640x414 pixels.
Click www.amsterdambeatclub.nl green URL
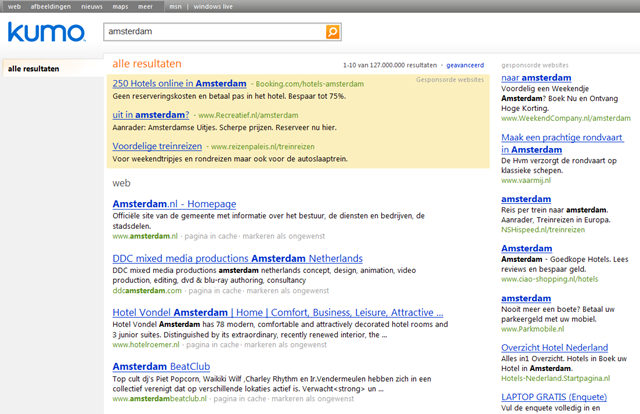coord(160,398)
